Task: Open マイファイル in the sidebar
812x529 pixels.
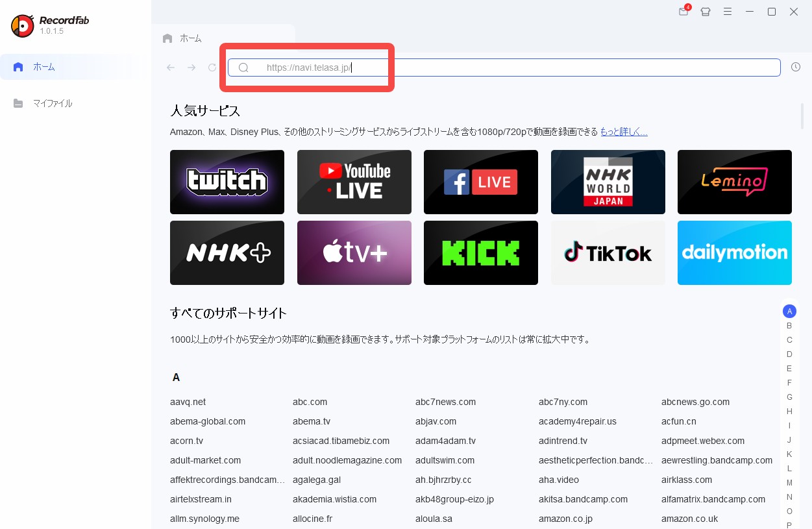Action: pos(53,103)
